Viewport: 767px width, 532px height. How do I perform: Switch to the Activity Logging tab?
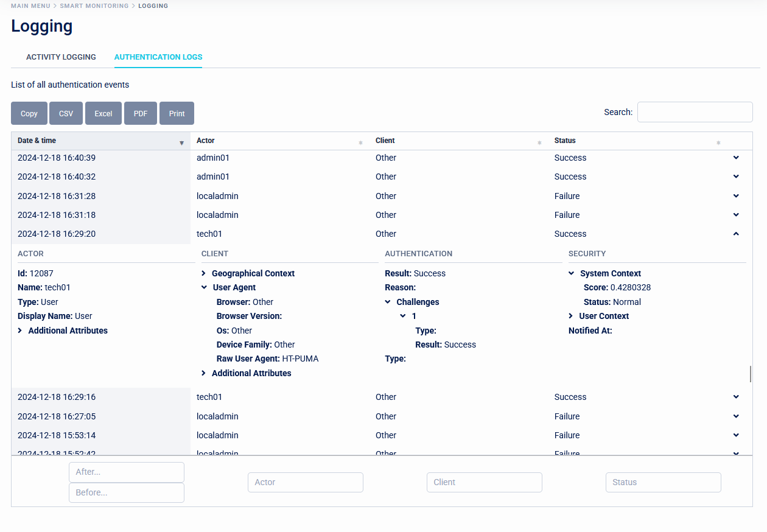pos(61,57)
